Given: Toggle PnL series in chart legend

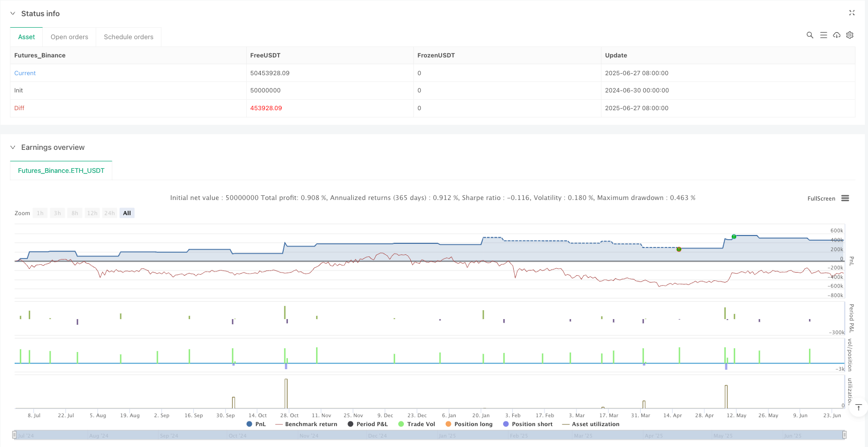Looking at the screenshot, I should pos(256,424).
